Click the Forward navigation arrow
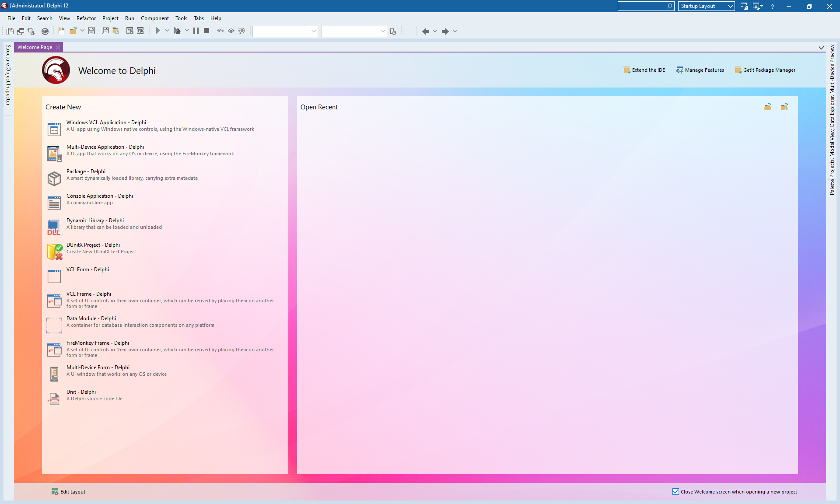840x504 pixels. pos(445,31)
